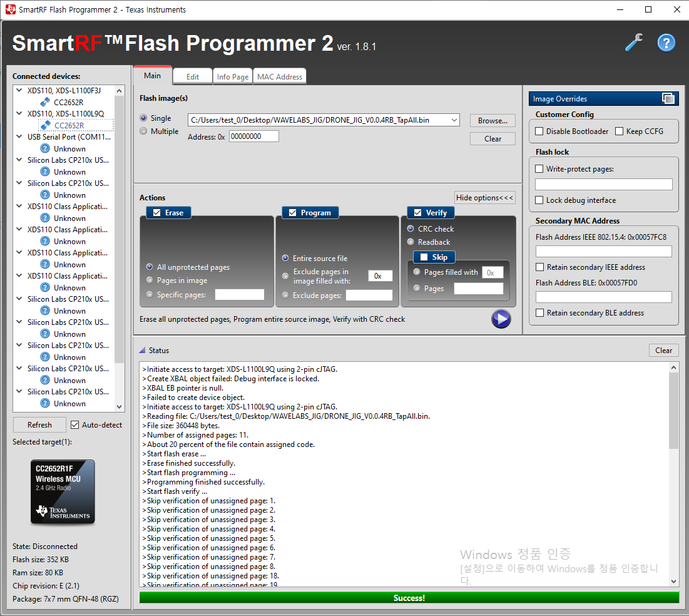
Task: Select Exclude pages in image filled with
Action: coord(285,276)
